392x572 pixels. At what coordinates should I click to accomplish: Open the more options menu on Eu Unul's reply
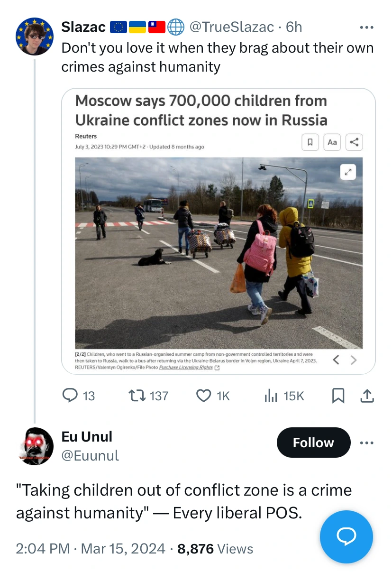(x=367, y=442)
